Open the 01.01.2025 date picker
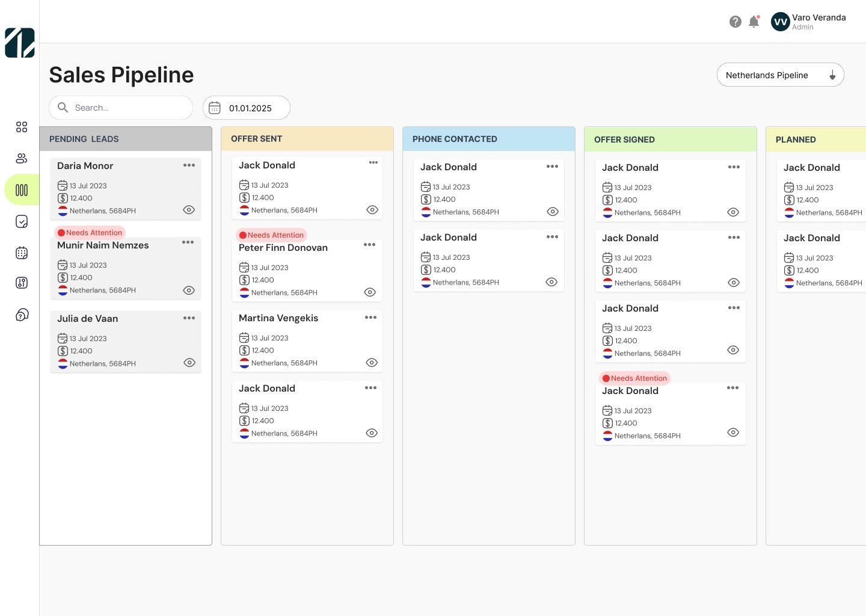 247,108
